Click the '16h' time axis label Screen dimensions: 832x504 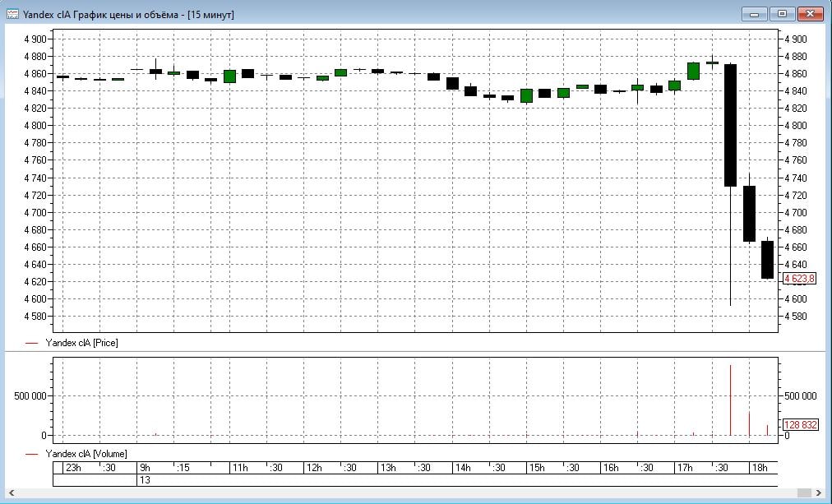coord(611,467)
